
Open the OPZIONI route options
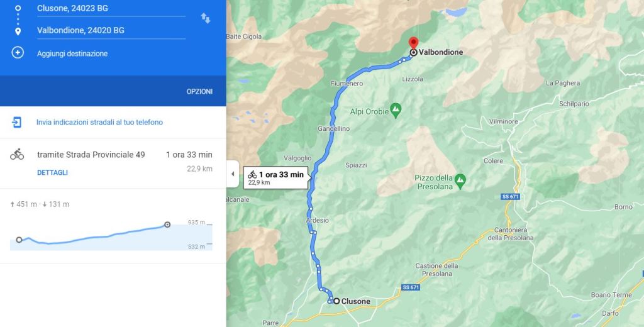(199, 92)
